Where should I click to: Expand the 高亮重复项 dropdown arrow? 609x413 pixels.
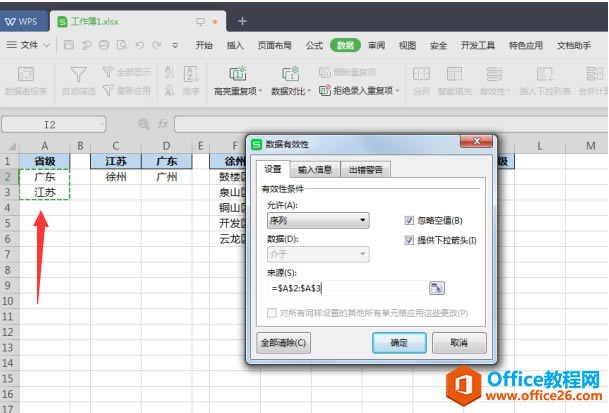point(261,91)
